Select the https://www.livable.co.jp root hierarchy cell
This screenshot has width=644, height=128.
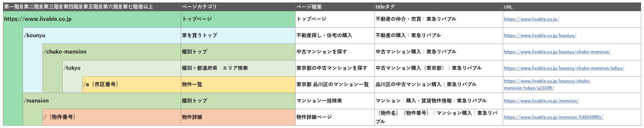38,19
